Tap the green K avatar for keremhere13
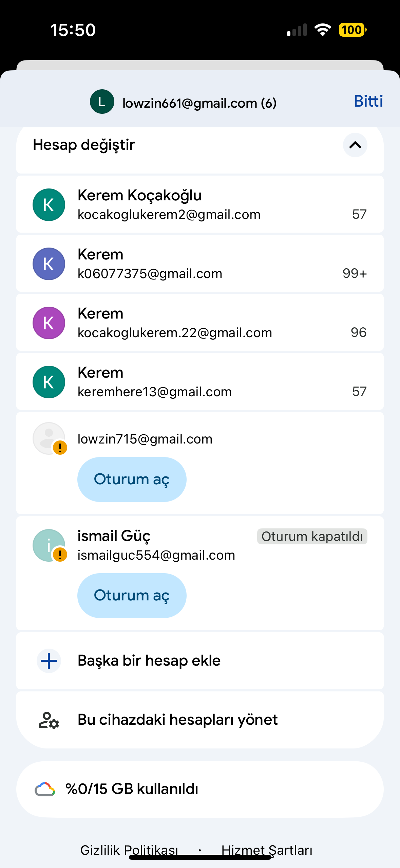The image size is (400, 868). (49, 382)
